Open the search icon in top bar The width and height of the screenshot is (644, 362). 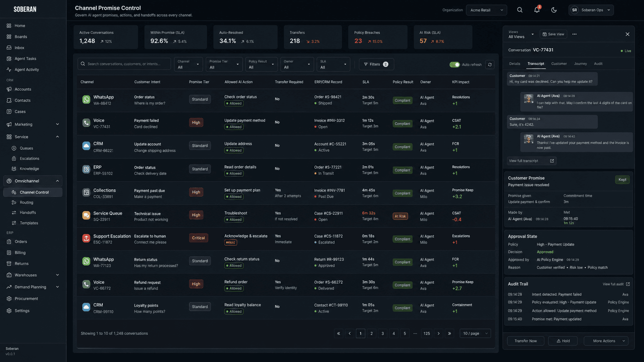coord(520,10)
